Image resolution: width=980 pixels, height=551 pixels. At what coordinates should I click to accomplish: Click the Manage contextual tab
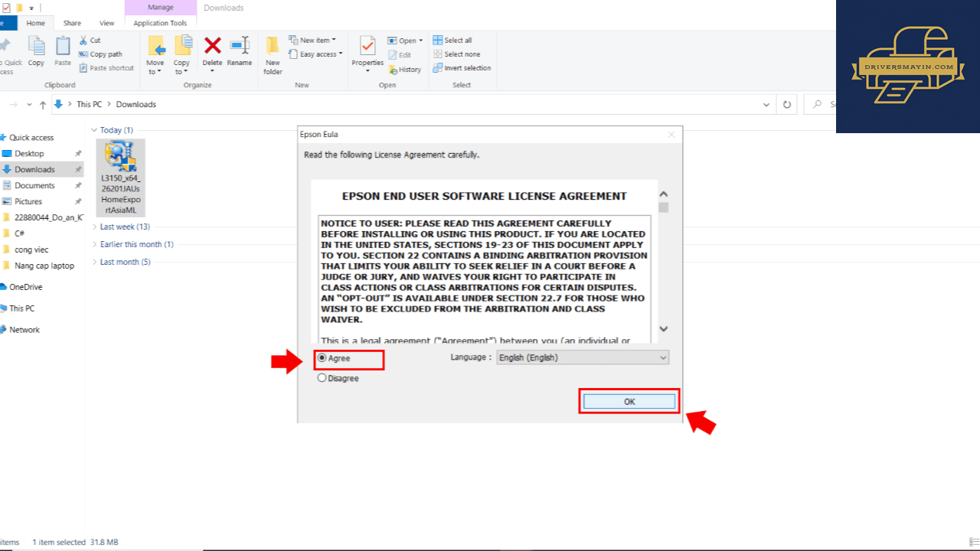[x=160, y=8]
